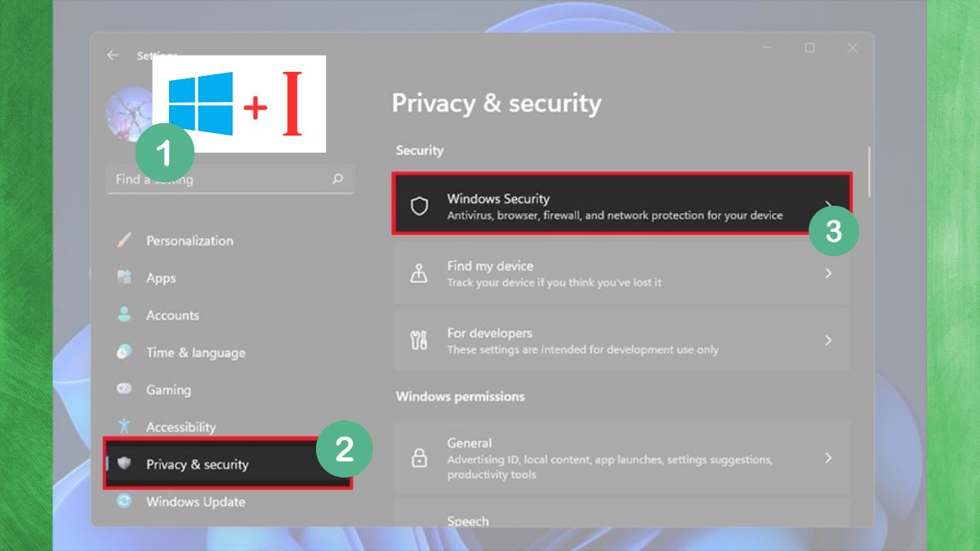Select Privacy & security in sidebar

point(229,464)
